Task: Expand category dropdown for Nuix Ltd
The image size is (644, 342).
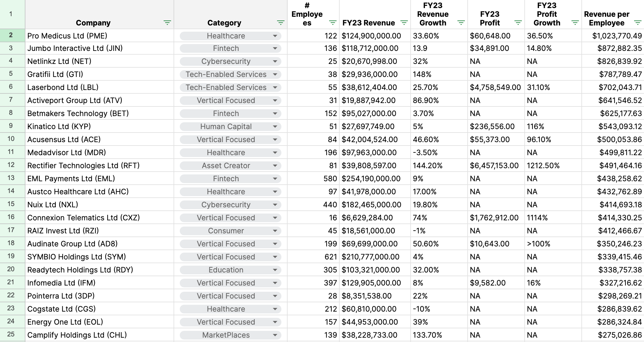Action: point(275,205)
